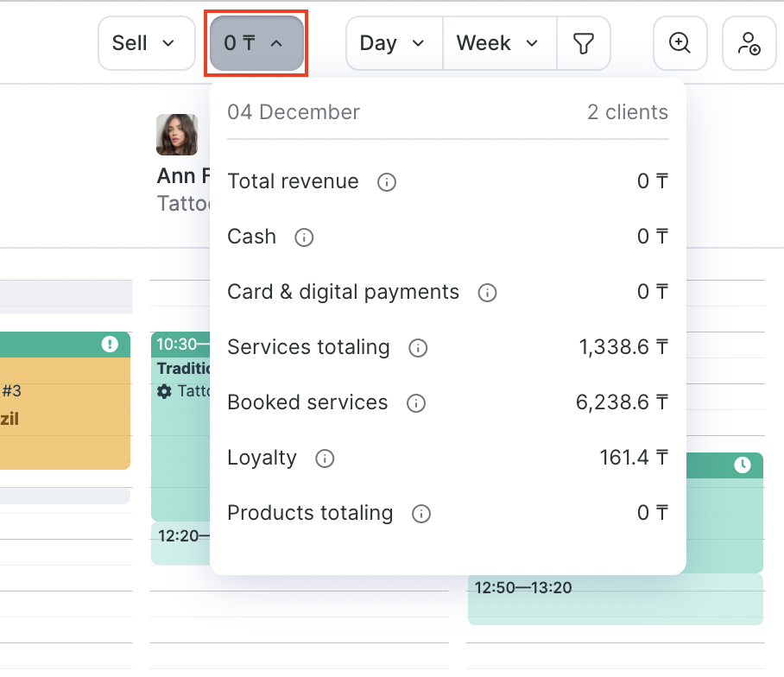
Task: Click info icon next to Loyalty
Action: tap(325, 459)
